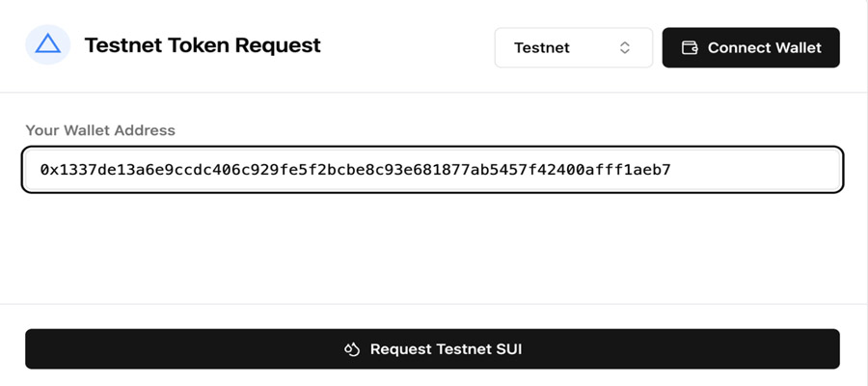Image resolution: width=868 pixels, height=386 pixels.
Task: Click the blue triangle logo icon
Action: (47, 44)
